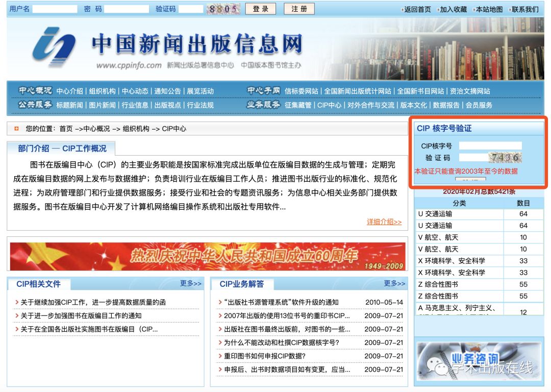Click 加入收藏 link
This screenshot has height=392, width=551.
(454, 10)
